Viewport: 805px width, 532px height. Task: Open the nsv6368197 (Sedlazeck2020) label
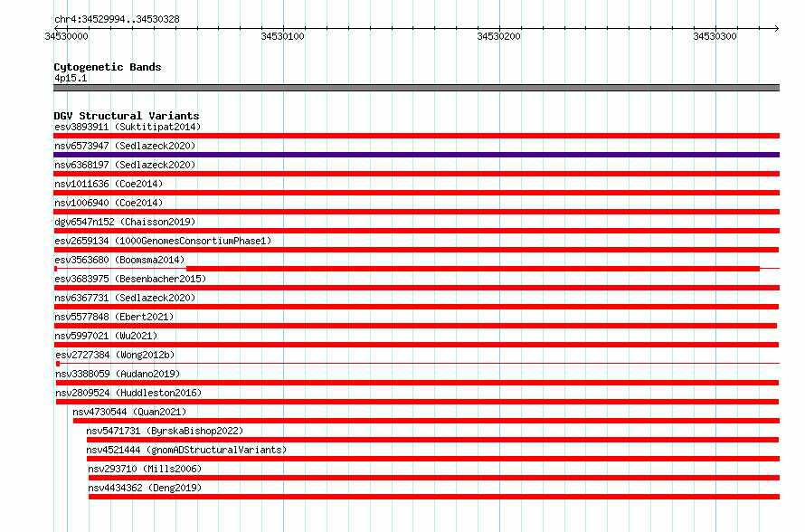(x=125, y=165)
